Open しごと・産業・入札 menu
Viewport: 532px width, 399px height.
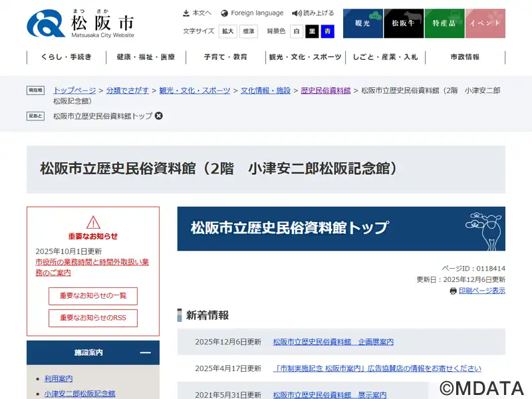point(385,57)
